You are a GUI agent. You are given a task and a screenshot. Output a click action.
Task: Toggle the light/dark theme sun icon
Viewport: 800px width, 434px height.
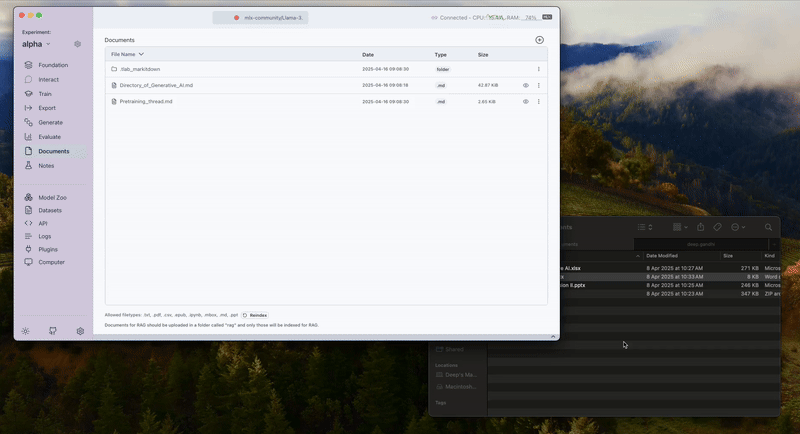[x=25, y=331]
